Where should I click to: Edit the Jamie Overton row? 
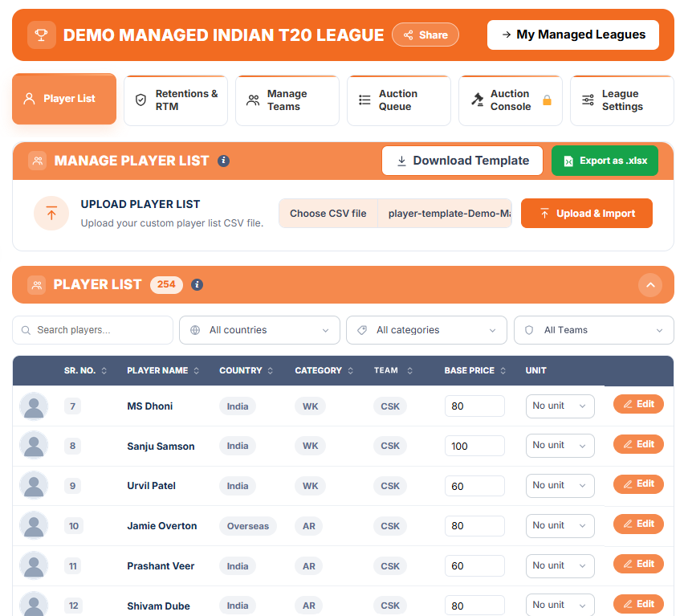pos(638,524)
